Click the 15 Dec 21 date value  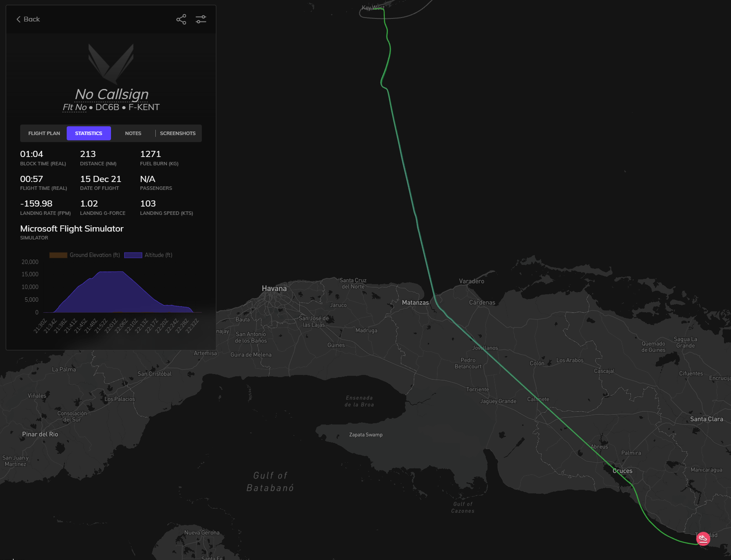(100, 179)
